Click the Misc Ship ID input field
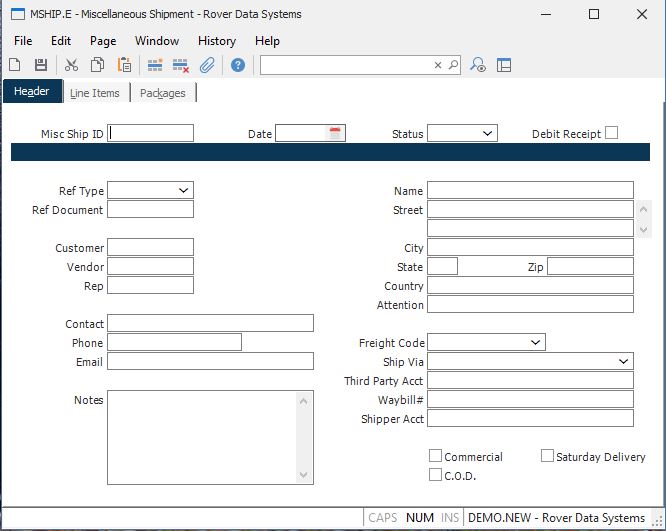This screenshot has height=531, width=666. pyautogui.click(x=151, y=133)
